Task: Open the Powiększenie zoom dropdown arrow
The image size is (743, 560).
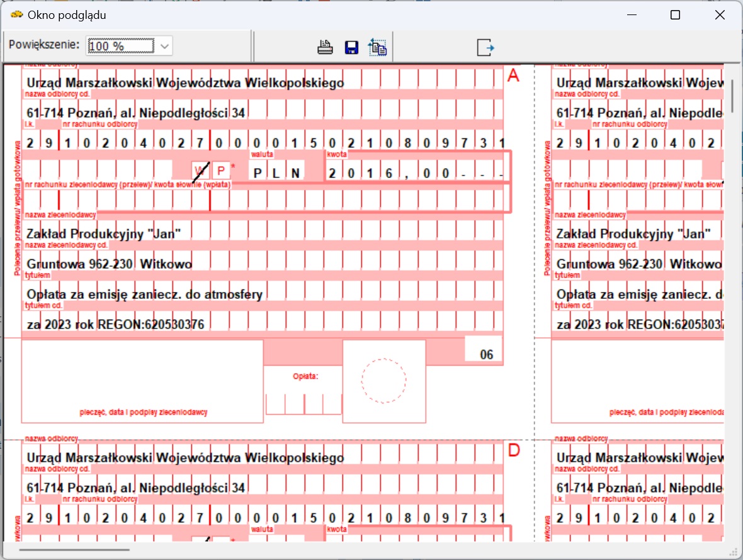Action: (164, 47)
